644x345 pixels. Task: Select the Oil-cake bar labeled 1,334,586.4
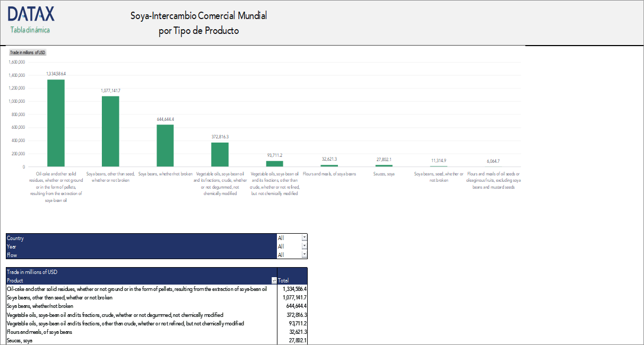(56, 123)
